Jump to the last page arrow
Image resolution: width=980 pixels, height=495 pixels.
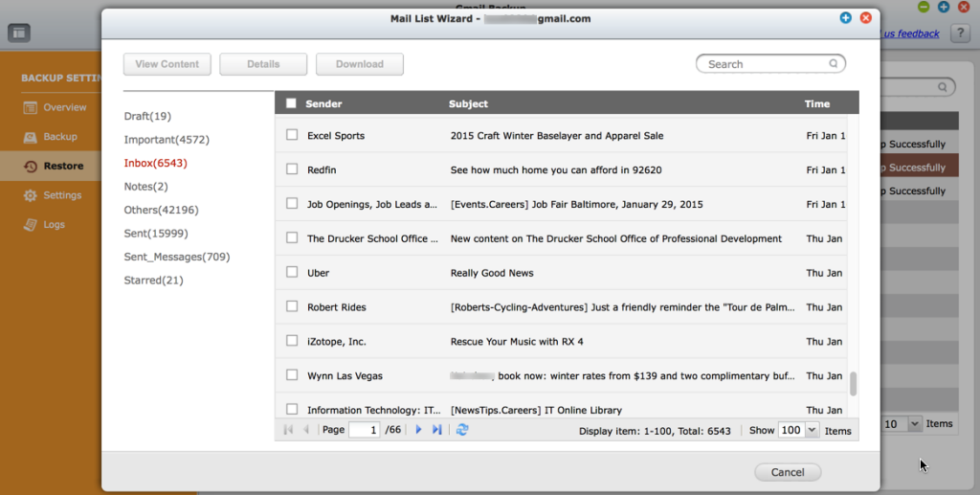click(437, 430)
